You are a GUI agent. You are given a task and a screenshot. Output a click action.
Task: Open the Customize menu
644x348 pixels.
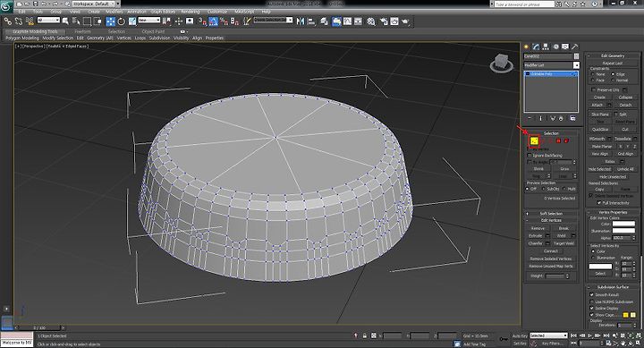coord(217,12)
